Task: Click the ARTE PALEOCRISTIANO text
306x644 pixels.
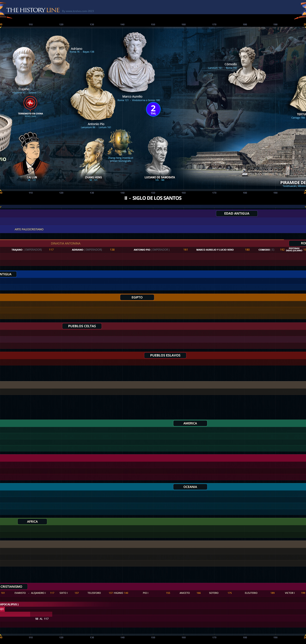Action: (29, 229)
